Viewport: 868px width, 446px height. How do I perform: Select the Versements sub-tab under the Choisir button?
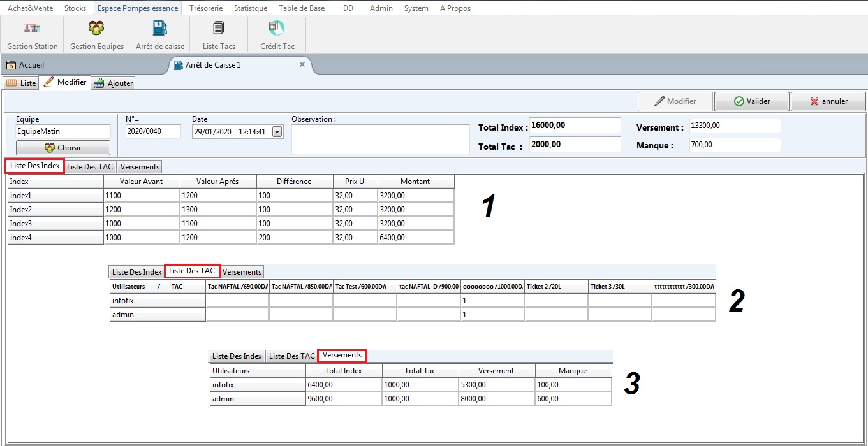click(140, 166)
